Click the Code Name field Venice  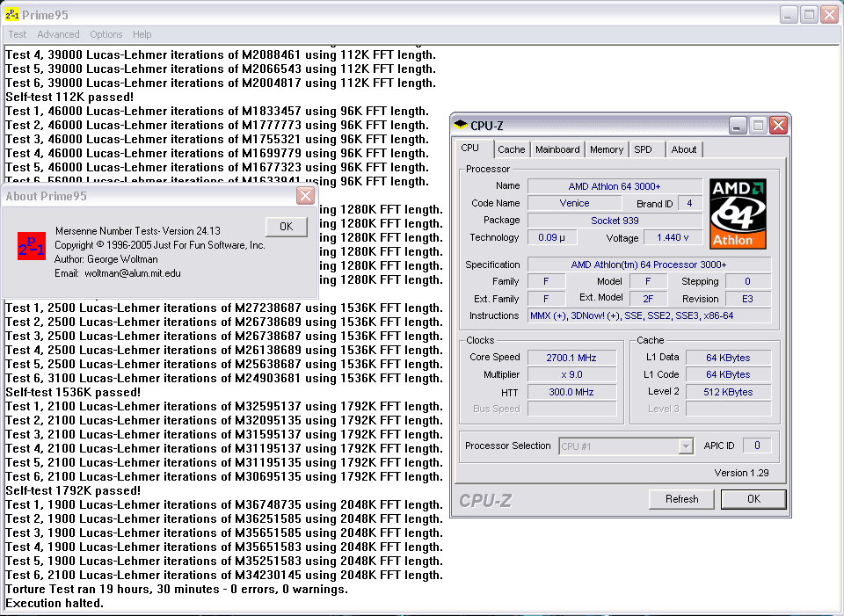coord(574,203)
